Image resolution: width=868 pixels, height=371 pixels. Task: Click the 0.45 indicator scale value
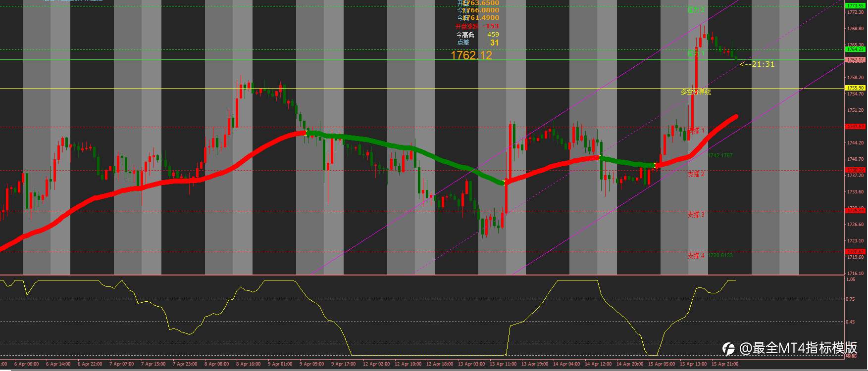[851, 322]
